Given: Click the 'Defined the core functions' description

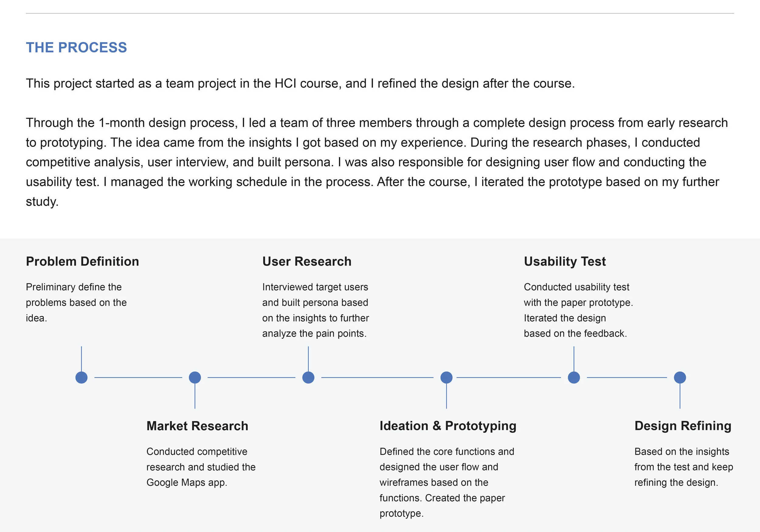Looking at the screenshot, I should 447,482.
